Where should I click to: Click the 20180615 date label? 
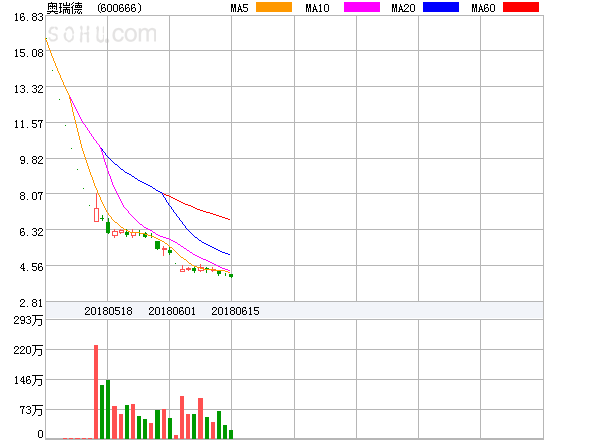point(235,311)
